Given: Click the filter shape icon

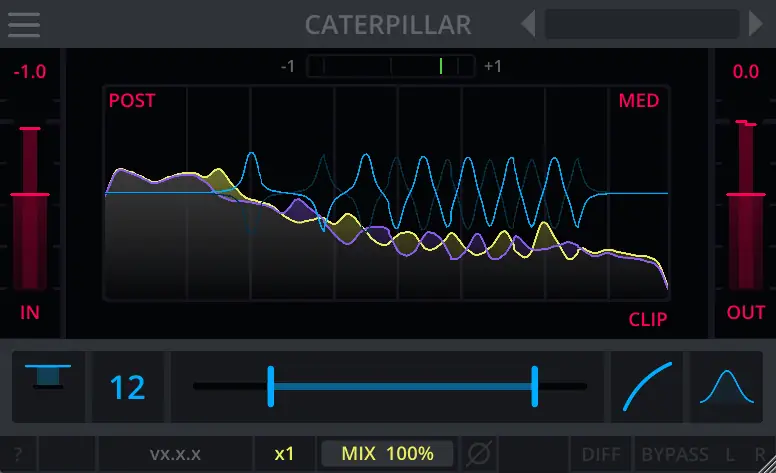Looking at the screenshot, I should click(x=48, y=385).
